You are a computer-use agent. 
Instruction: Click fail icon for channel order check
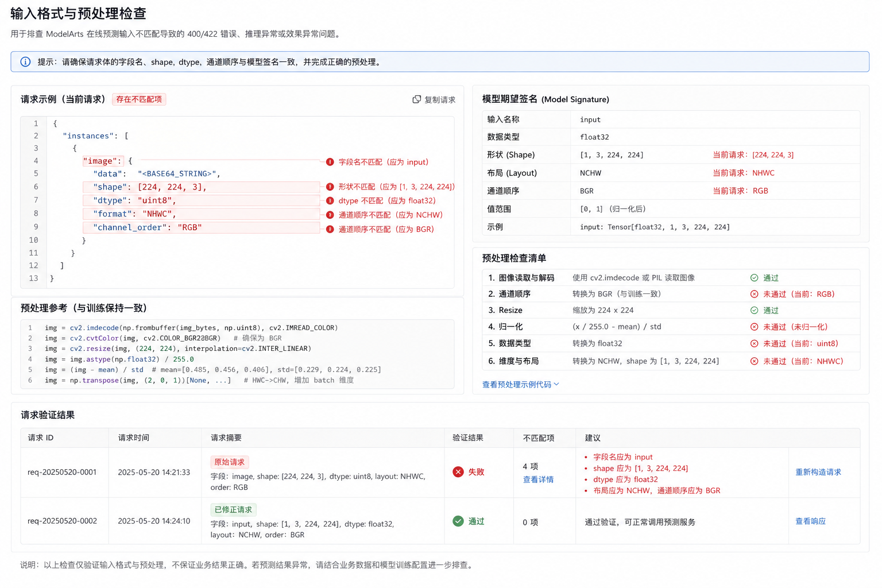755,294
